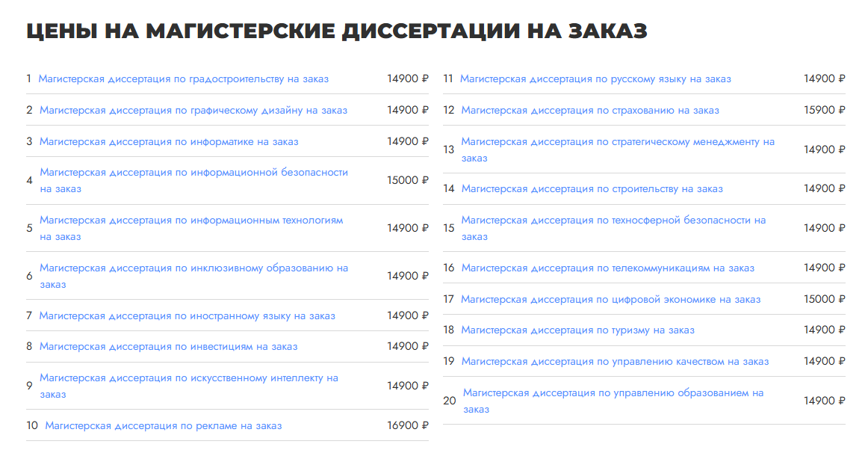Open the информационным технологиям dissertation link
This screenshot has width=868, height=456.
(191, 228)
